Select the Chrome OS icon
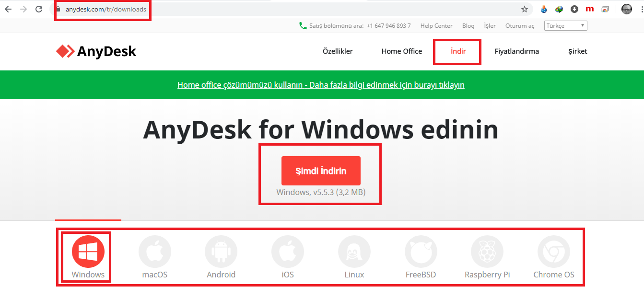Viewport: 644px width, 287px height. [554, 251]
